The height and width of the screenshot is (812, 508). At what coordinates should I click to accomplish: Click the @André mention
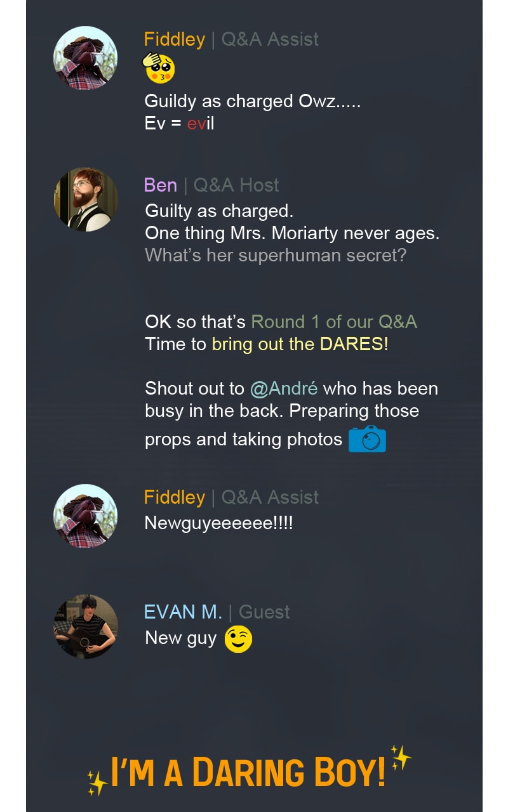tap(283, 388)
